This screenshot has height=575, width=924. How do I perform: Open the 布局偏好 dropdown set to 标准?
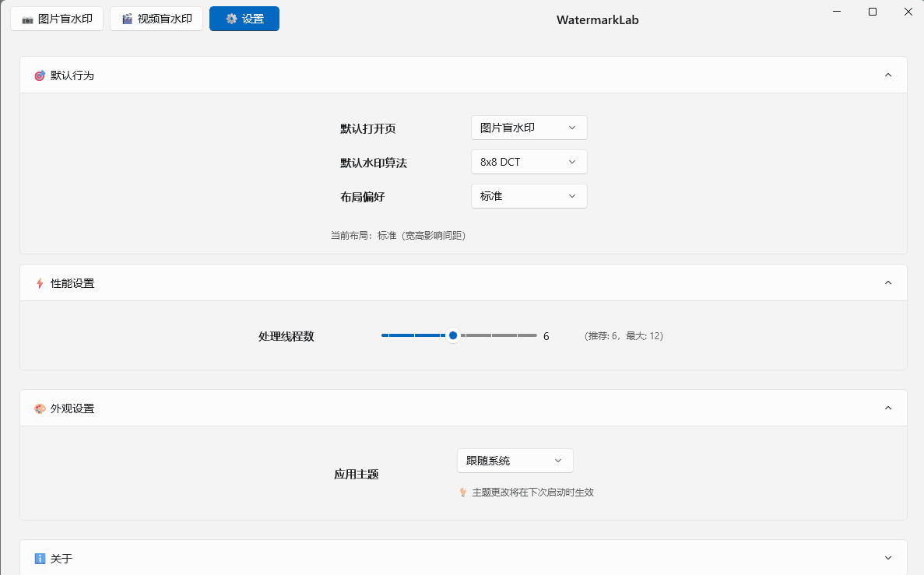point(529,196)
